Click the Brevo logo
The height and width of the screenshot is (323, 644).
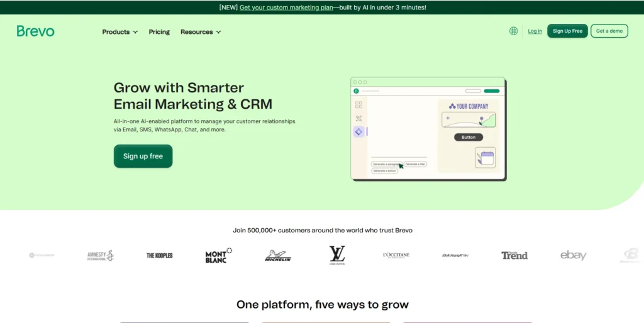click(35, 31)
